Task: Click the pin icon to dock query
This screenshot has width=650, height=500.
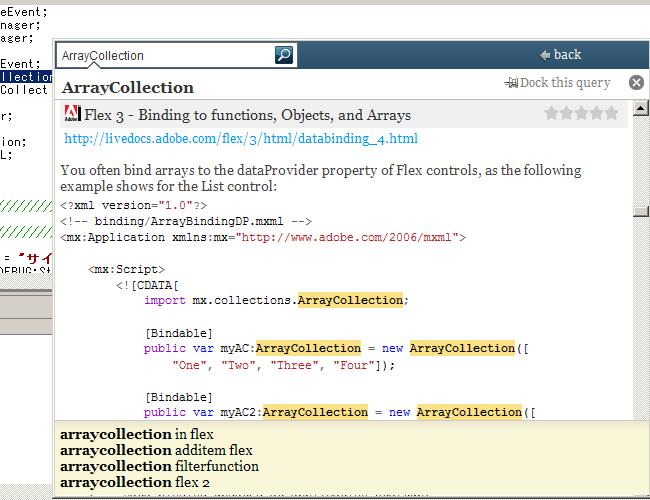Action: pos(511,83)
